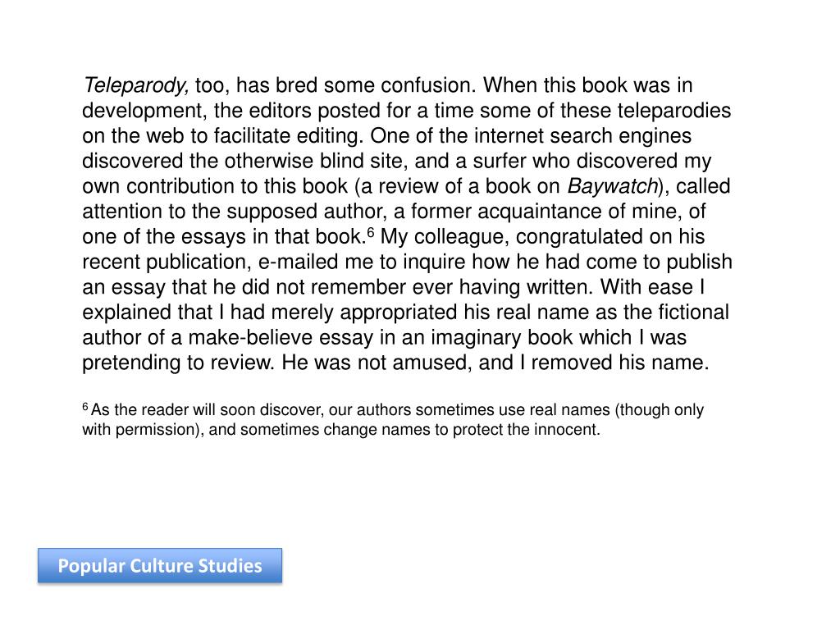Image resolution: width=840 pixels, height=630 pixels.
Task: Click the word "teleparodies" in the paragraph
Action: tap(674, 111)
